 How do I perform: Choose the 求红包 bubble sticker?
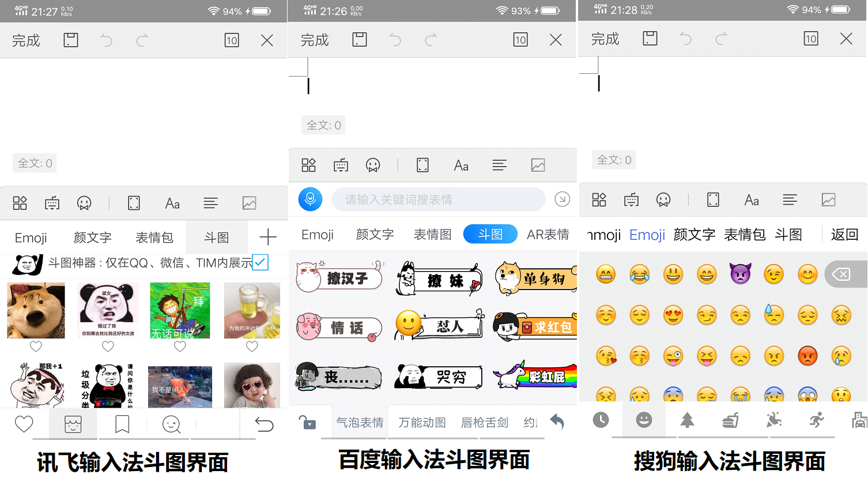[535, 327]
